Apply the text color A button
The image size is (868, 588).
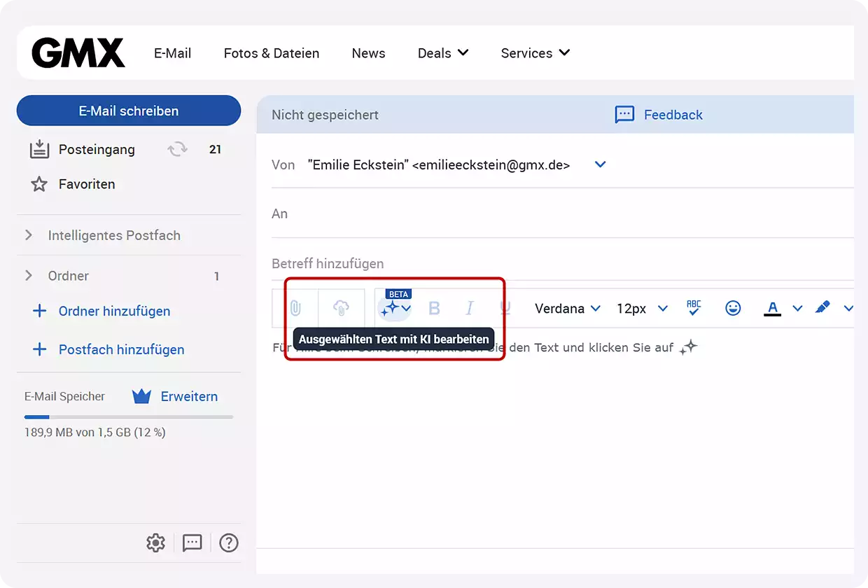tap(773, 308)
